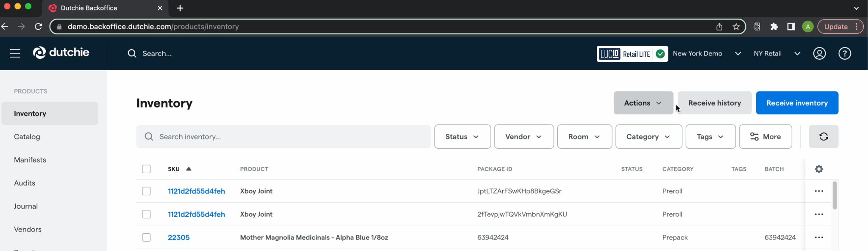Bookmark this page with star icon
868x251 pixels.
pos(736,27)
